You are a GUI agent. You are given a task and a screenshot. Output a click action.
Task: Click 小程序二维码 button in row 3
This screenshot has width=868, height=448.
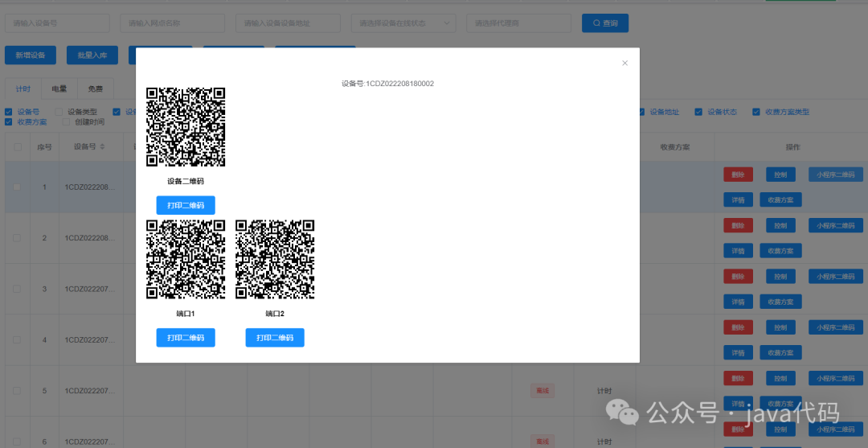coord(836,277)
